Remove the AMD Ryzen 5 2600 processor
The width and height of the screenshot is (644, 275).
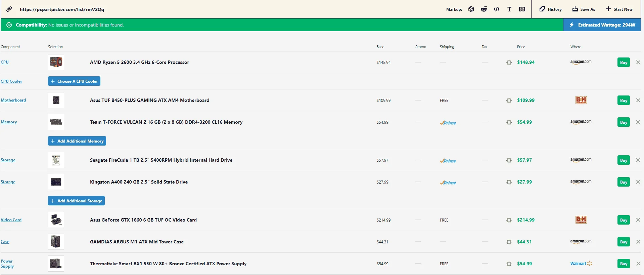pyautogui.click(x=638, y=62)
